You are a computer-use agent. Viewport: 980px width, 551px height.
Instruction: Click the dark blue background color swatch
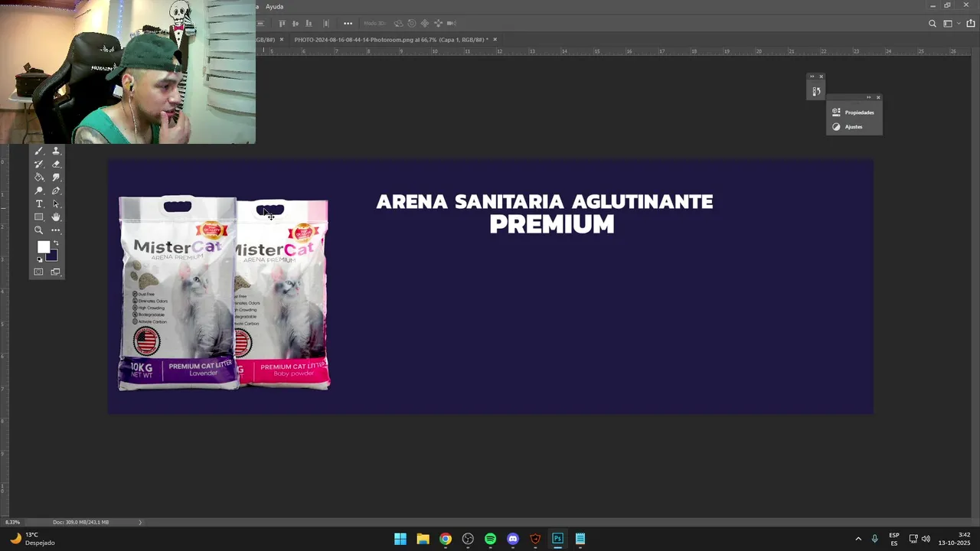click(x=53, y=257)
